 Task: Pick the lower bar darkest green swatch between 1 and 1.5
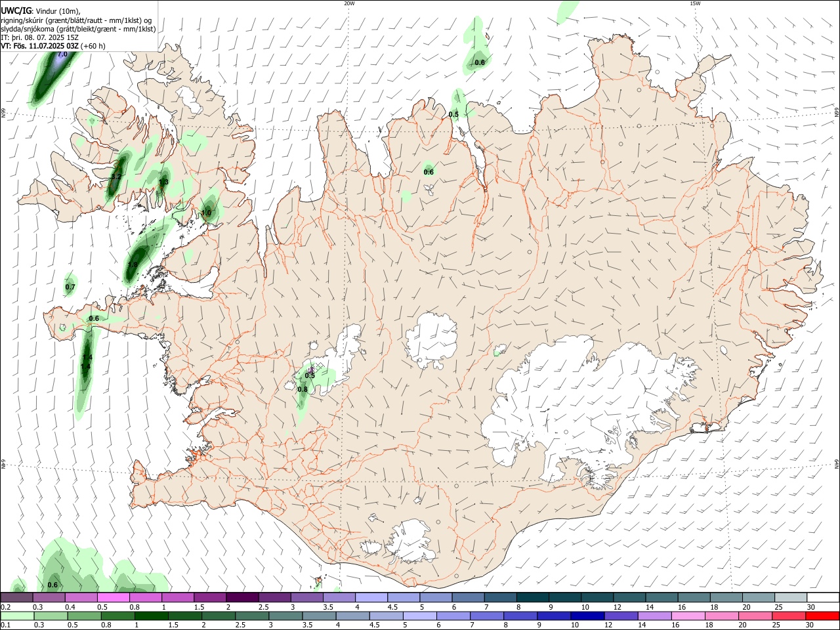coord(152,616)
